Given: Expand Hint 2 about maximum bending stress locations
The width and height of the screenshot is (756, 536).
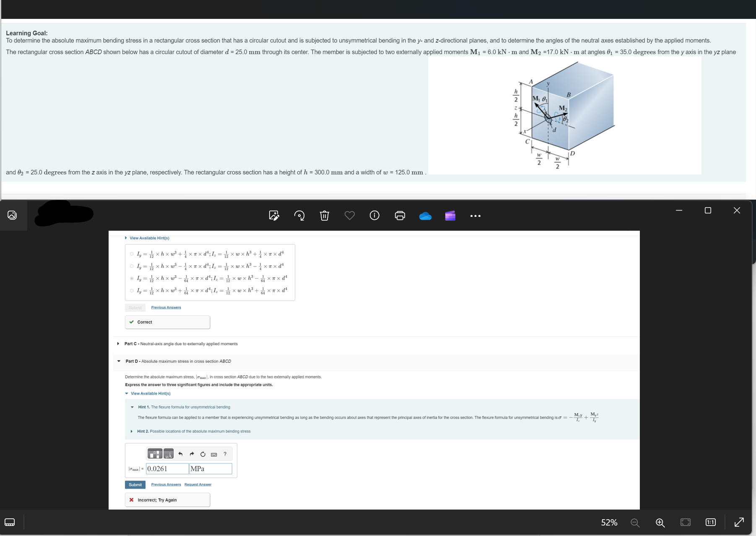Looking at the screenshot, I should tap(132, 431).
